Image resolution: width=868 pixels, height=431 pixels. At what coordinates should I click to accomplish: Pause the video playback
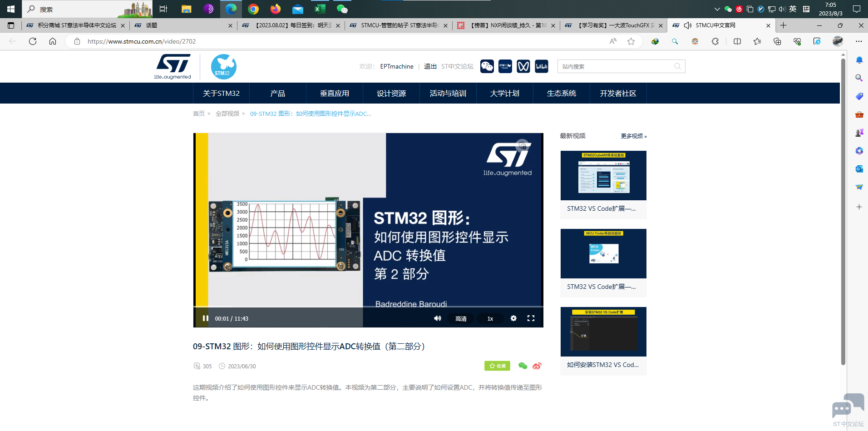click(x=205, y=318)
